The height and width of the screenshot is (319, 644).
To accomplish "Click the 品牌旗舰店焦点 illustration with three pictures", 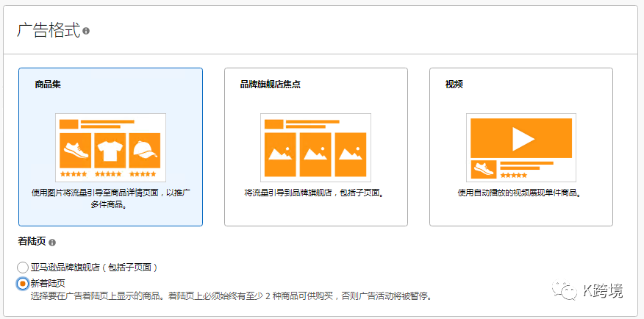I will pyautogui.click(x=316, y=148).
